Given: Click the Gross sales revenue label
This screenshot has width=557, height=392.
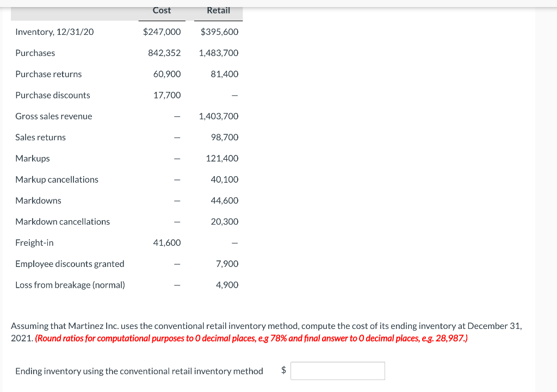Looking at the screenshot, I should click(x=53, y=116).
